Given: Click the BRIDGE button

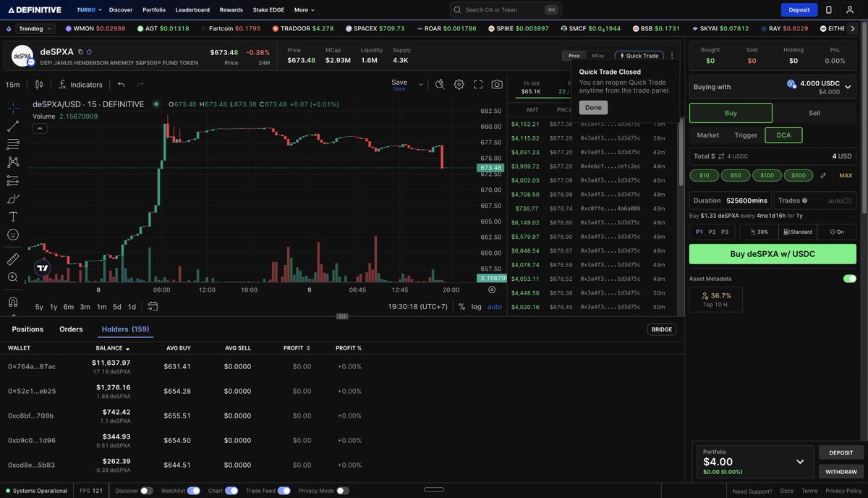Looking at the screenshot, I should [662, 329].
